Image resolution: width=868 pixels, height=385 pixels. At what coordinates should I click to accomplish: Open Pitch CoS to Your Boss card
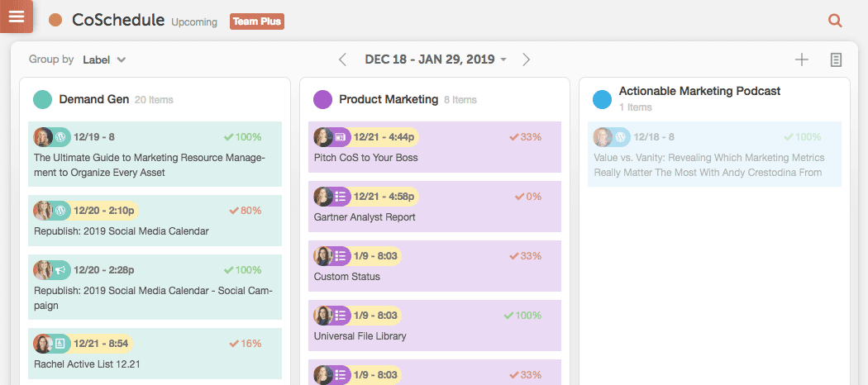click(x=435, y=147)
